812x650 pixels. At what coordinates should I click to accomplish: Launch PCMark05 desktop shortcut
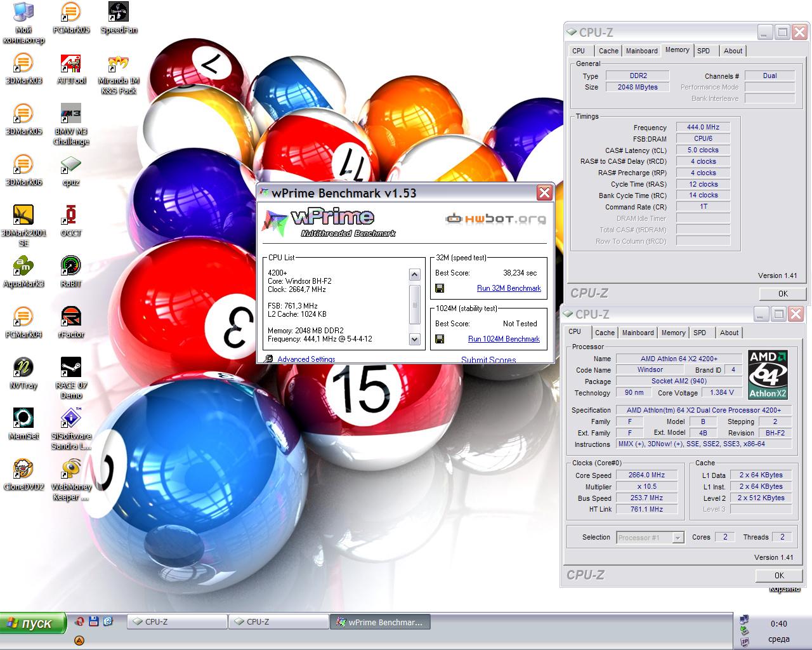point(71,18)
